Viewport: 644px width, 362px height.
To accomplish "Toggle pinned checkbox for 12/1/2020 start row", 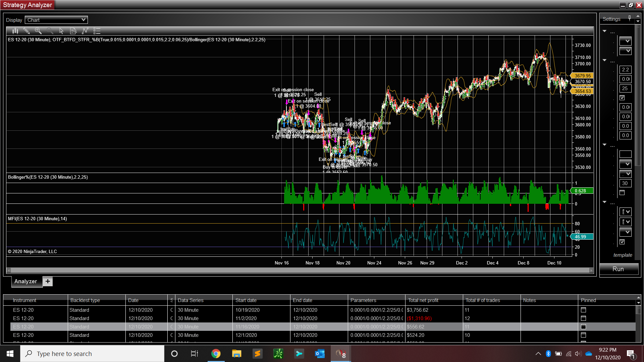I will click(583, 335).
